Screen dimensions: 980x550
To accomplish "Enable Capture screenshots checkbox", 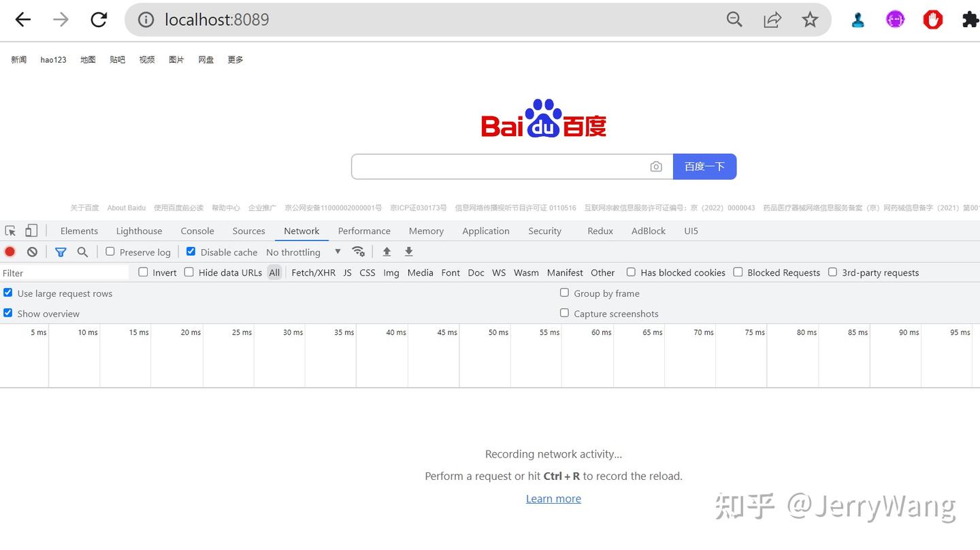I will pos(564,313).
